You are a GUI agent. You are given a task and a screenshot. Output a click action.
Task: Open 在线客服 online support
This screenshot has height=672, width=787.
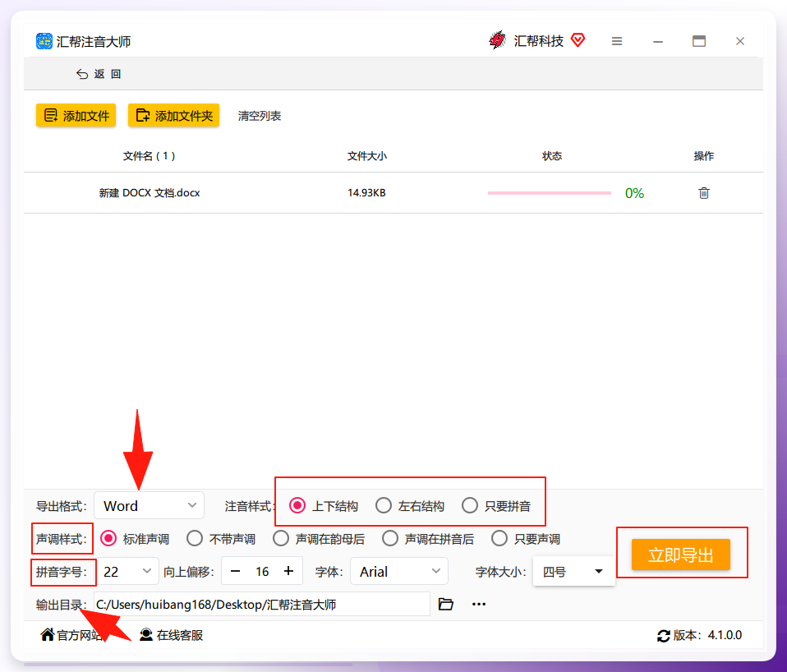tap(171, 635)
